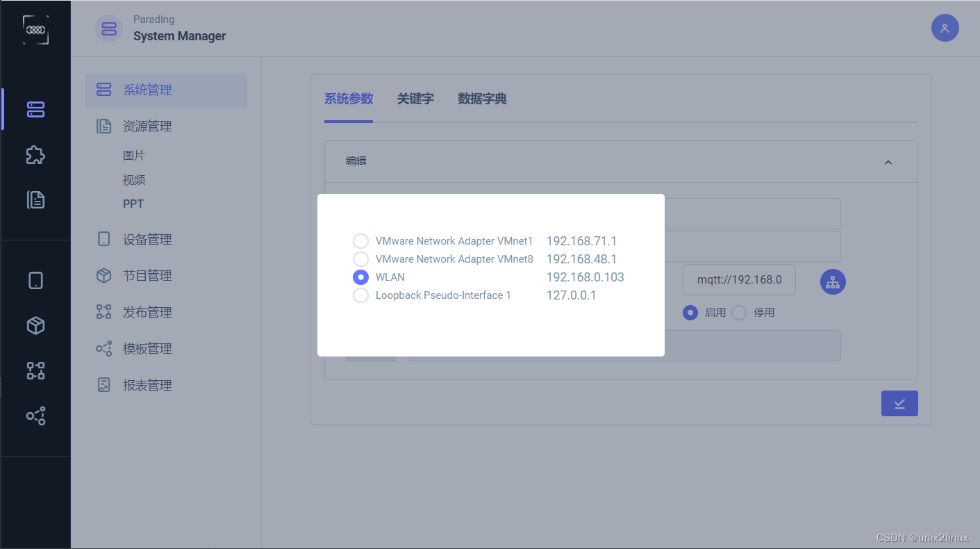Open the documents icon in left rail

(x=35, y=200)
